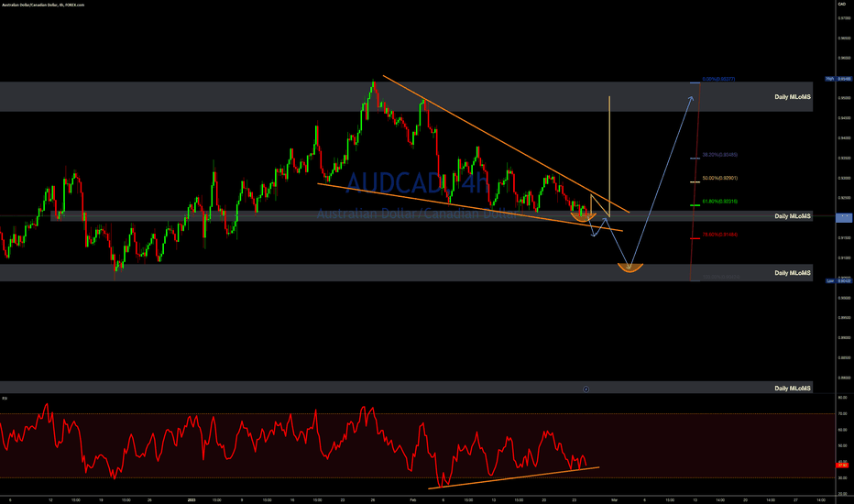Click the Daily MLoMS label just above the RSI pane
This screenshot has width=854, height=504.
(793, 389)
